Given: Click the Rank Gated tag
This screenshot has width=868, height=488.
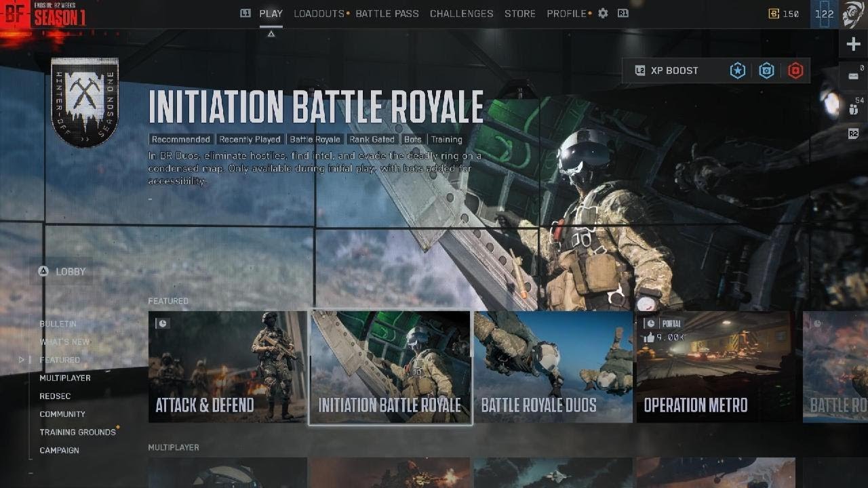Looking at the screenshot, I should pos(372,140).
